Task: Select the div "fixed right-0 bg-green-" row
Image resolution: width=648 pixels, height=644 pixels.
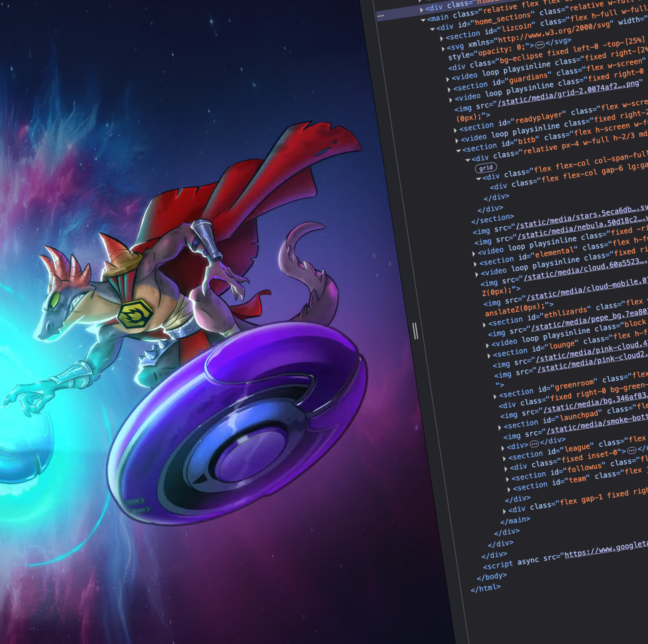Action: 573,395
